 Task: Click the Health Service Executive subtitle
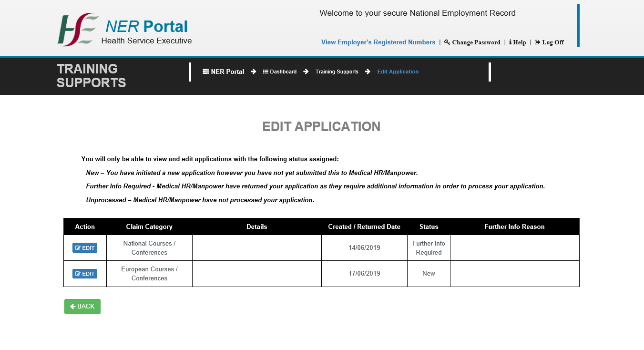[x=146, y=41]
